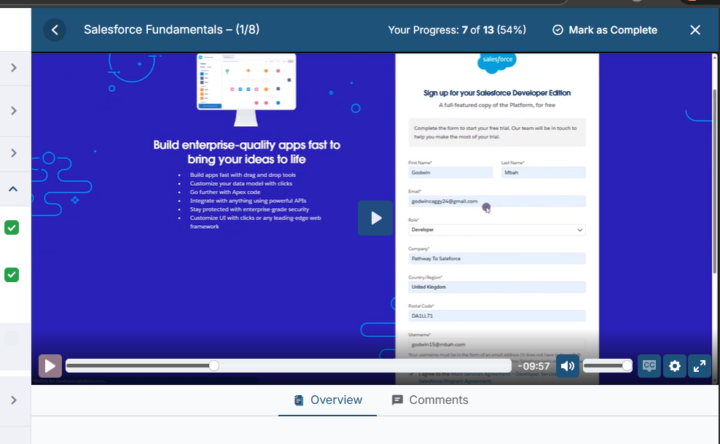Play the video using center play button
Viewport: 720px width, 444px height.
pyautogui.click(x=376, y=218)
